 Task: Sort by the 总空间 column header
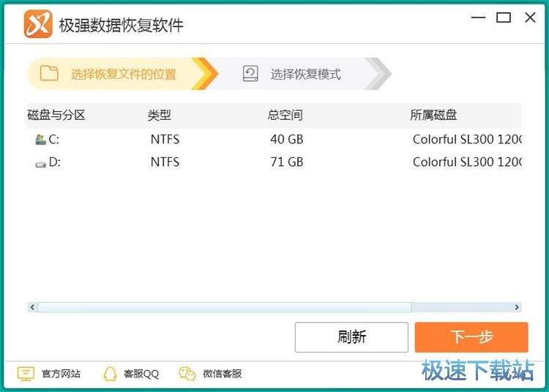click(x=285, y=115)
